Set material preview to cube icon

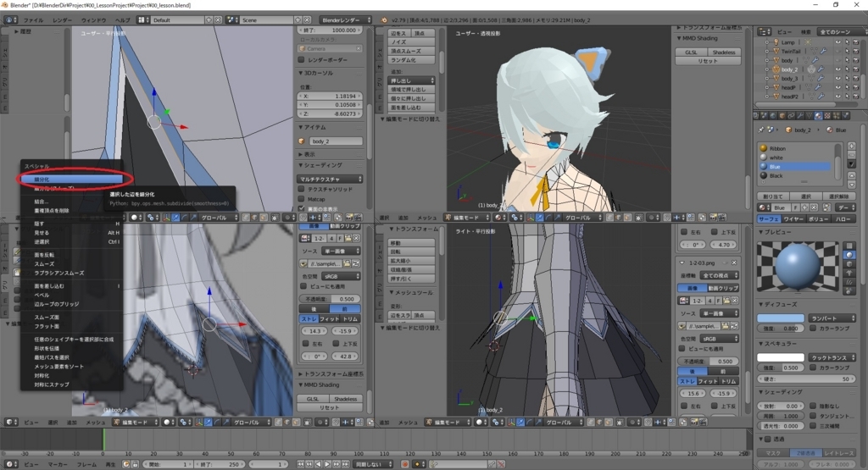click(x=849, y=263)
